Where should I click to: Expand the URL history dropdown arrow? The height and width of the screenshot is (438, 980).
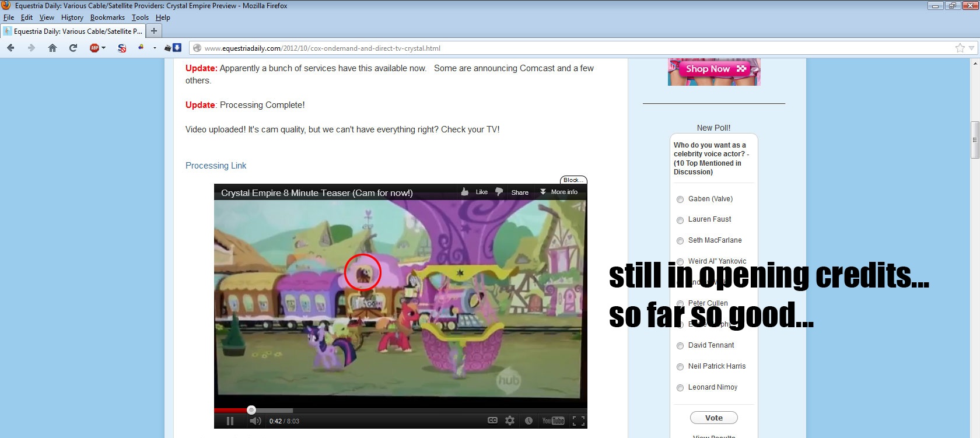972,48
